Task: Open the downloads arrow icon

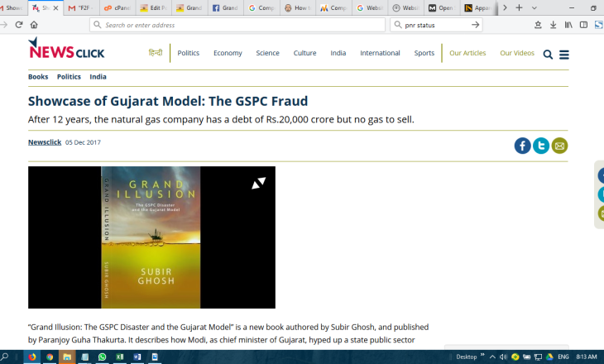Action: (554, 25)
